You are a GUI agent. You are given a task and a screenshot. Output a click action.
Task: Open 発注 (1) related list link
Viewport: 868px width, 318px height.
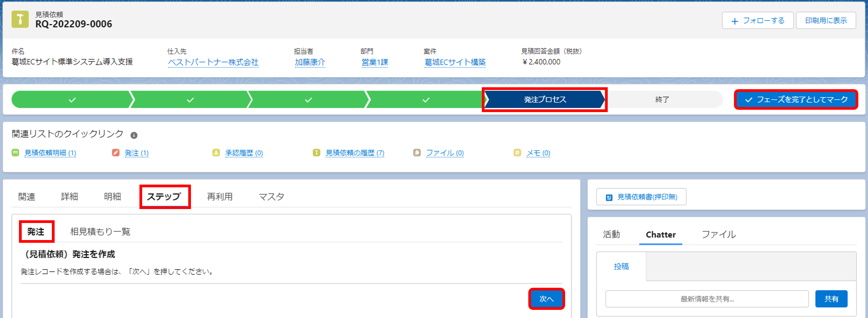pyautogui.click(x=137, y=153)
